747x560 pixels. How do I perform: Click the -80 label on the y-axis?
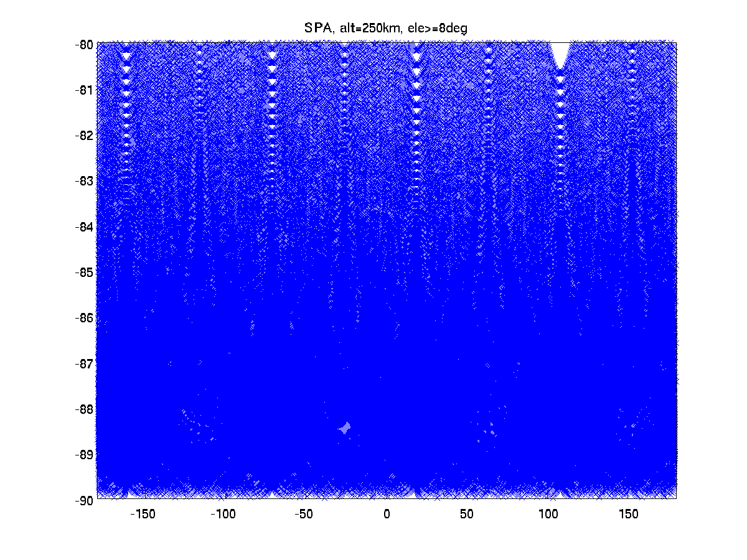85,44
